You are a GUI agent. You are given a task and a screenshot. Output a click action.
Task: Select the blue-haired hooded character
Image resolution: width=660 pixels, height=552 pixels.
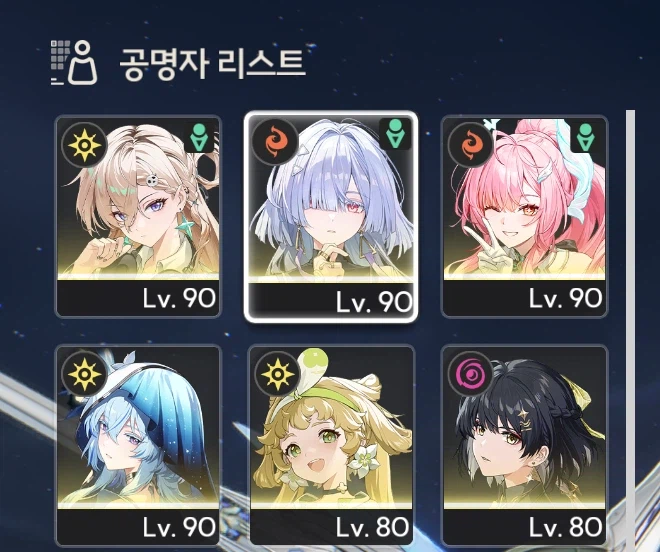(138, 445)
